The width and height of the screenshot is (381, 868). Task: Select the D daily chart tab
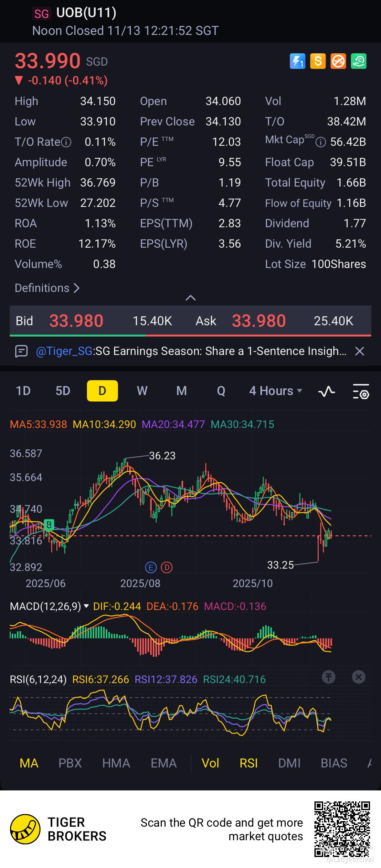(102, 391)
